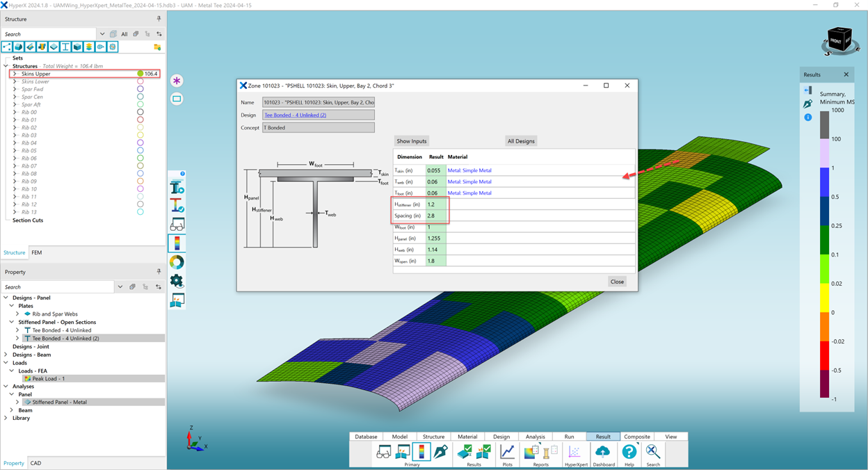
Task: Click the Metal: Simple Metal link for Tfoot
Action: coord(469,193)
